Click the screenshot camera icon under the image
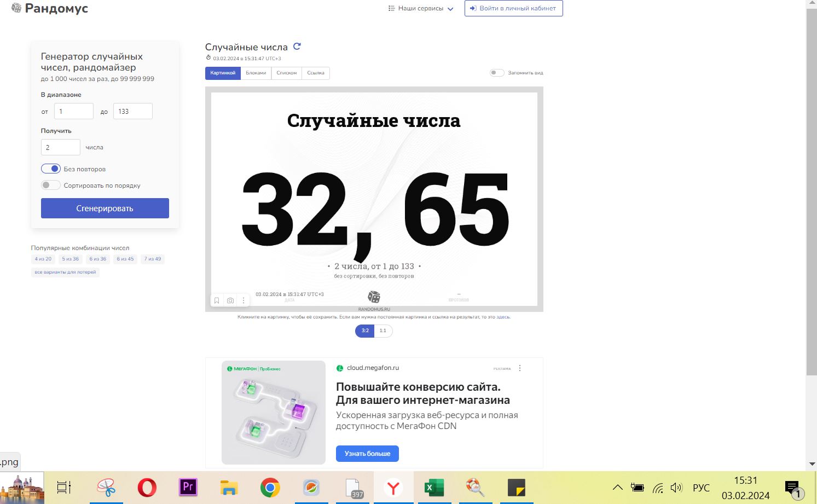This screenshot has height=504, width=817. point(230,300)
